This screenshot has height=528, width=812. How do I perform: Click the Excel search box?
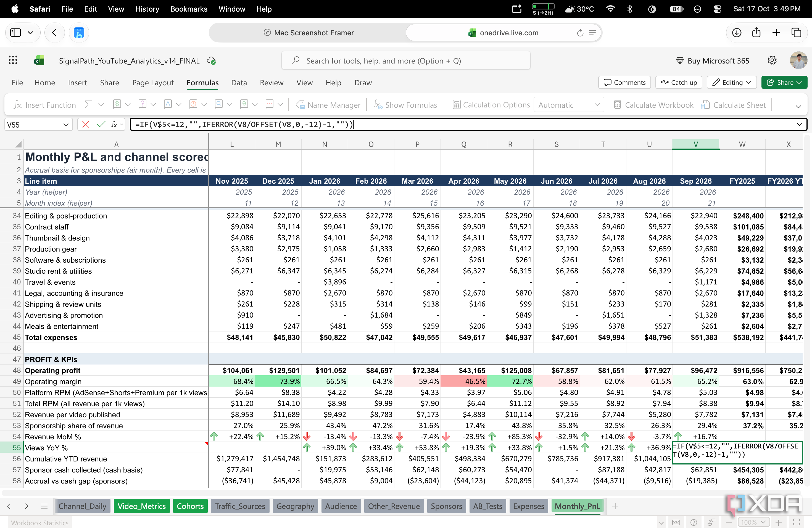point(406,61)
